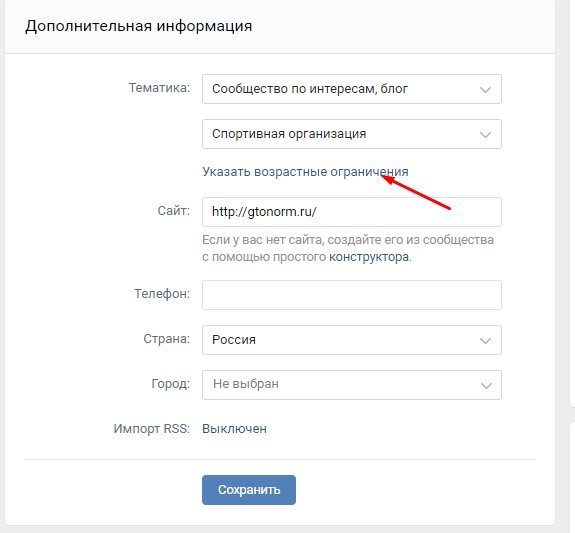The width and height of the screenshot is (575, 533).
Task: Open the Спортивная организация subcategory dropdown
Action: click(352, 134)
